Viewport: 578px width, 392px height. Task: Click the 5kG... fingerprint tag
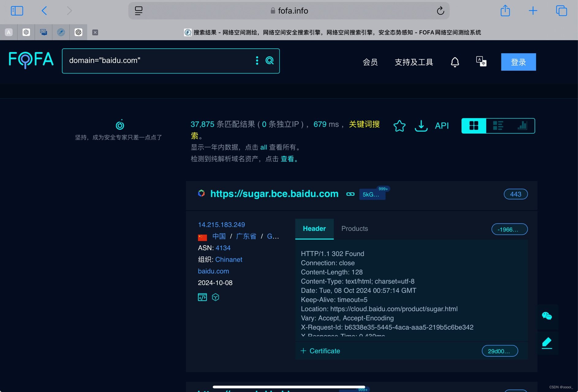click(372, 194)
